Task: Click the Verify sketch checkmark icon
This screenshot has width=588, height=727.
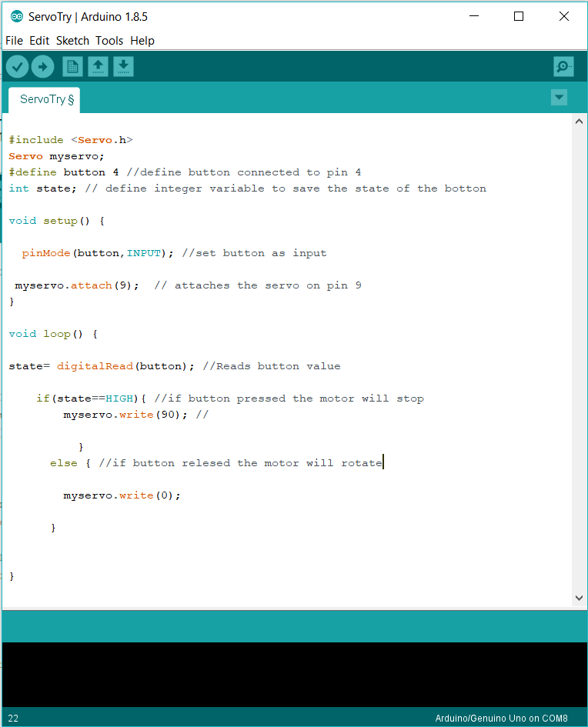Action: [17, 67]
